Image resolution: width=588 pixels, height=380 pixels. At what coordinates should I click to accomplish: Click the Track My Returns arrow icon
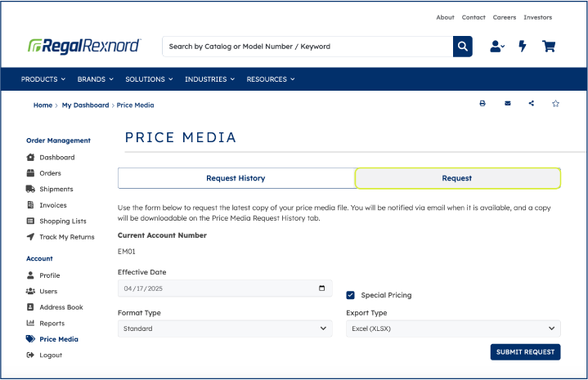pos(30,237)
